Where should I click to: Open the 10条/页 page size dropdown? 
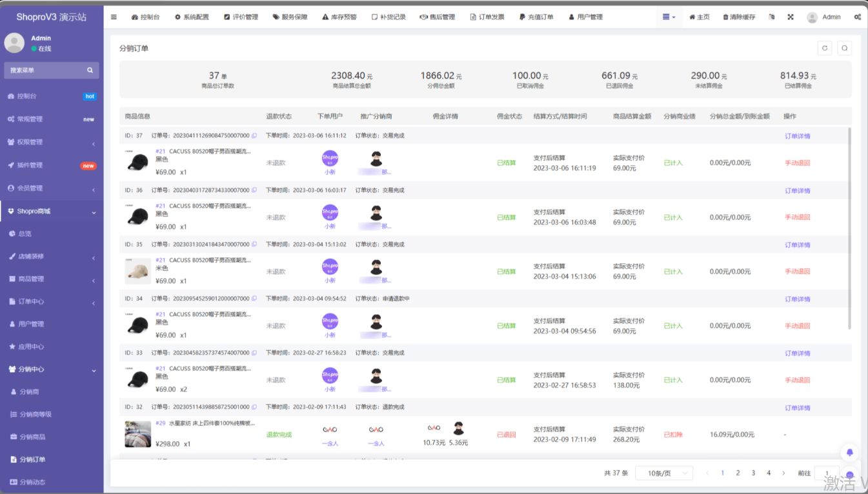(664, 473)
